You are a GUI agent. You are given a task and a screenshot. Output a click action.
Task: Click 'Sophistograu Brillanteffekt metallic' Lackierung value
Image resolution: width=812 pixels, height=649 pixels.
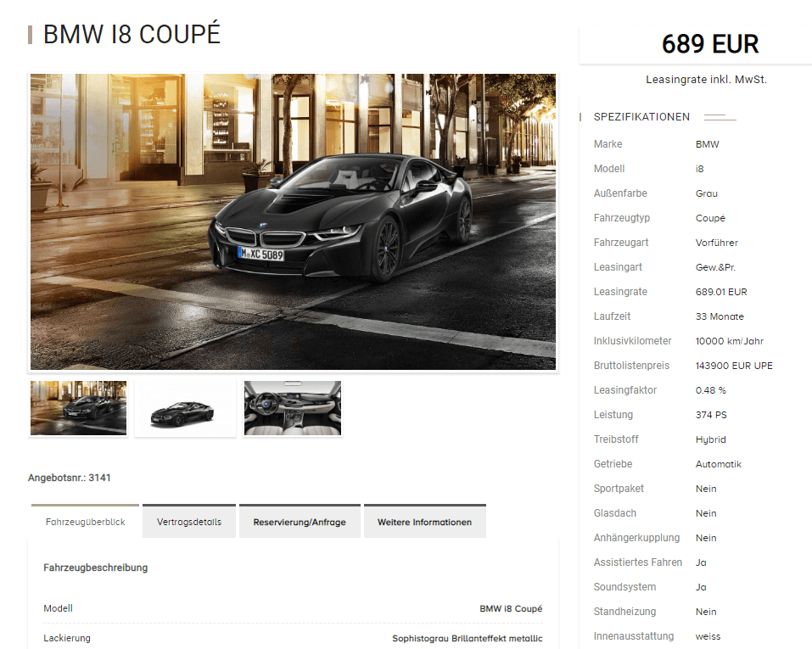tap(468, 638)
